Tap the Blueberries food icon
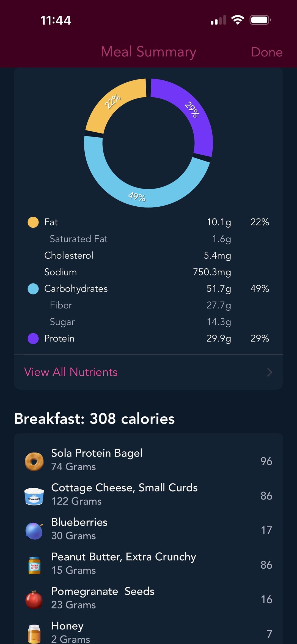This screenshot has height=644, width=297. (34, 531)
